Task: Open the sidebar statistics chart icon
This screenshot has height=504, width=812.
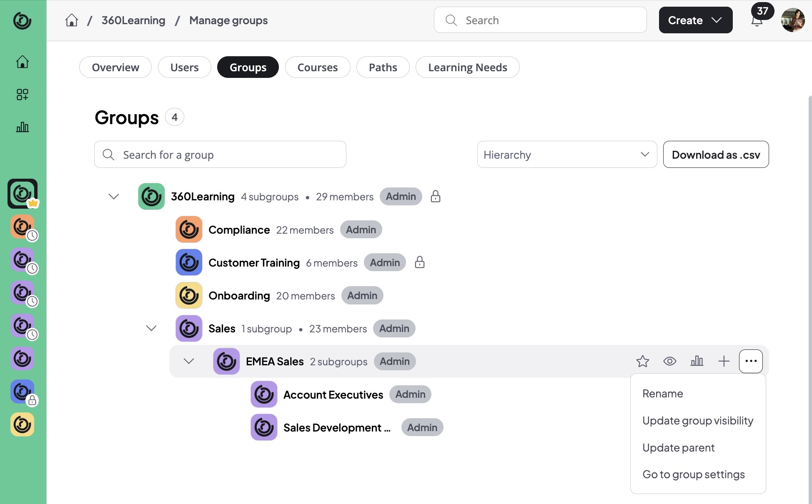Action: [22, 127]
